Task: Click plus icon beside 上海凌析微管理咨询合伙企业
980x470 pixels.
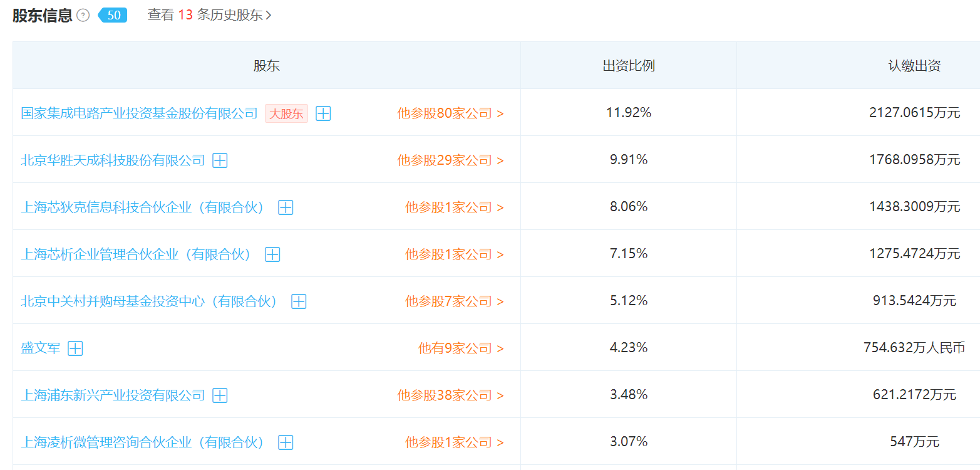Action: click(286, 442)
